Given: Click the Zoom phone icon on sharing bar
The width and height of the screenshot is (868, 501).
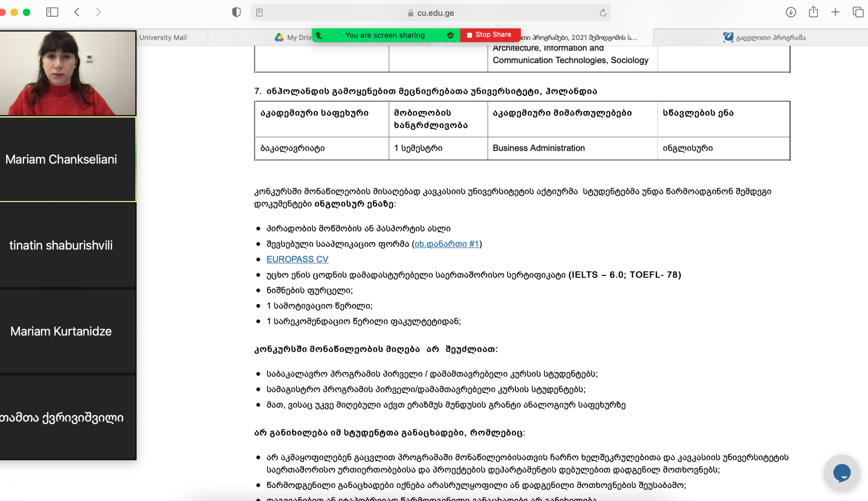Looking at the screenshot, I should click(x=319, y=35).
